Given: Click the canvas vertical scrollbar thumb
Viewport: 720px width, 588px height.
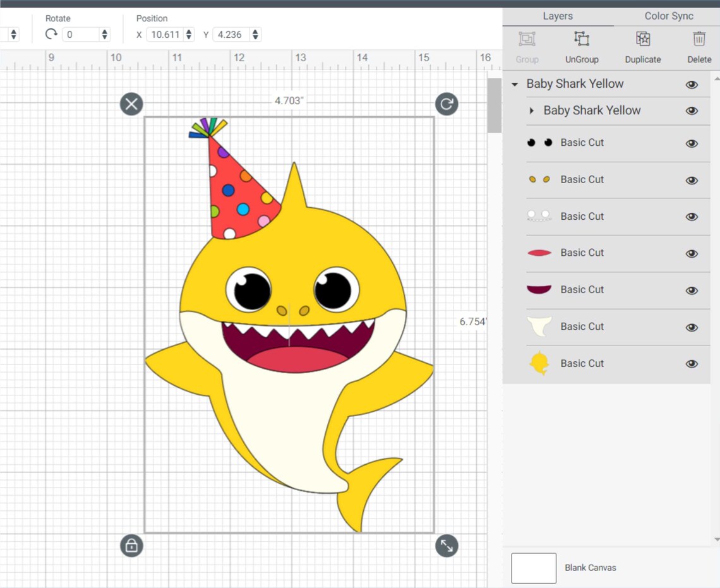Looking at the screenshot, I should point(494,105).
